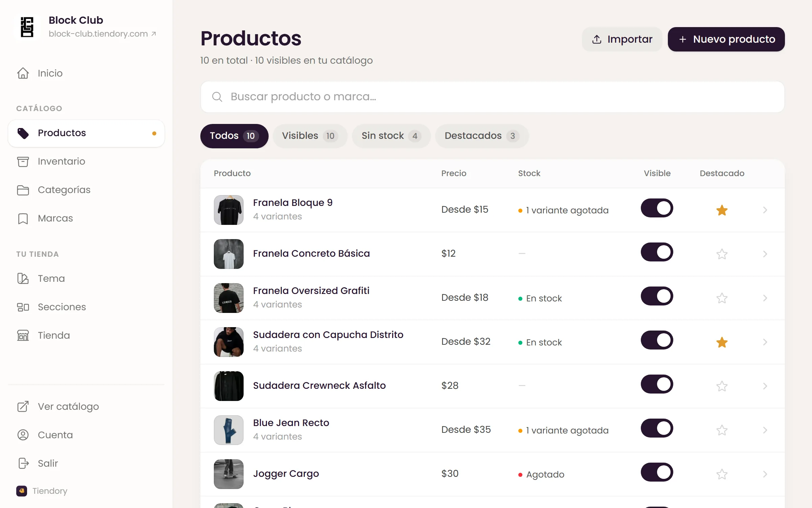The width and height of the screenshot is (812, 508).
Task: Click the Salir logout icon
Action: click(x=23, y=463)
